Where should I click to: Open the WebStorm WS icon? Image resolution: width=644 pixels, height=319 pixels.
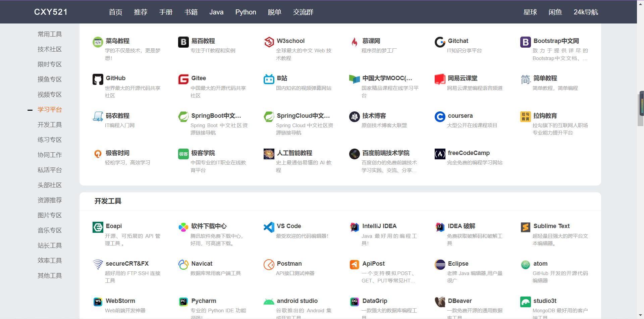[x=98, y=302]
